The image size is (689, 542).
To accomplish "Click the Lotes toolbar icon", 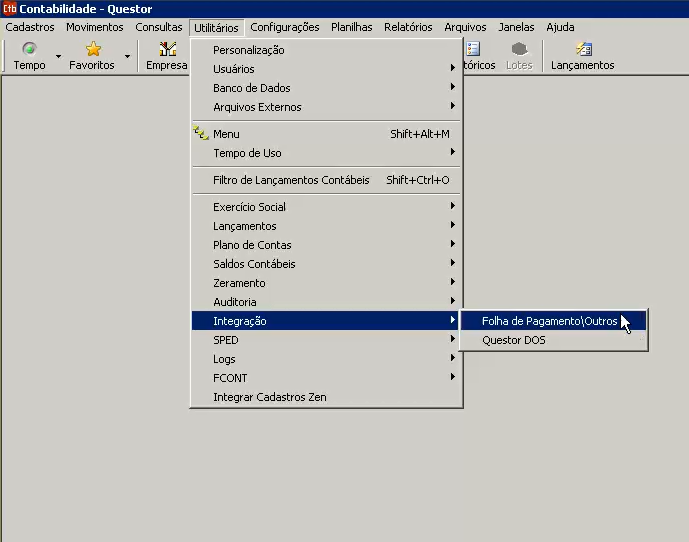I will (519, 49).
